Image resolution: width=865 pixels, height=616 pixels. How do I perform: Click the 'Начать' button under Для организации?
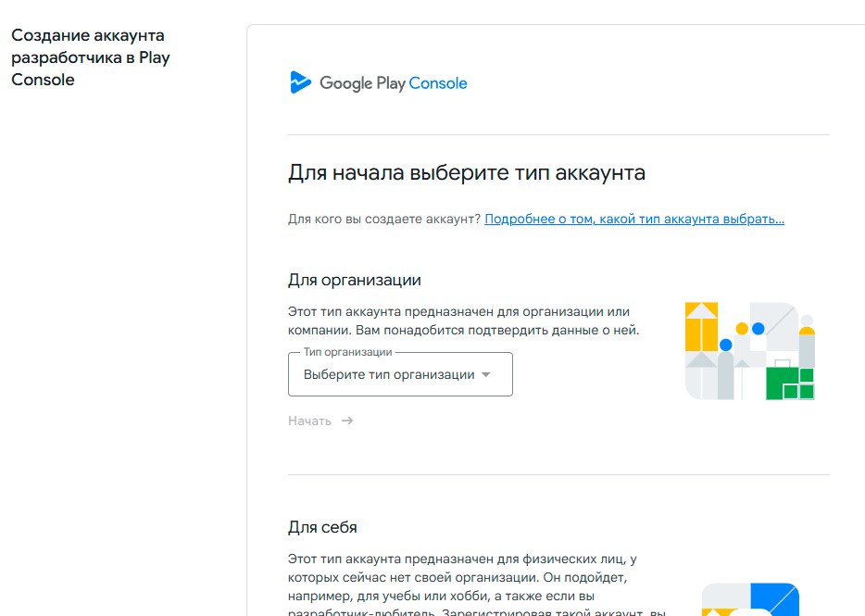pos(320,421)
